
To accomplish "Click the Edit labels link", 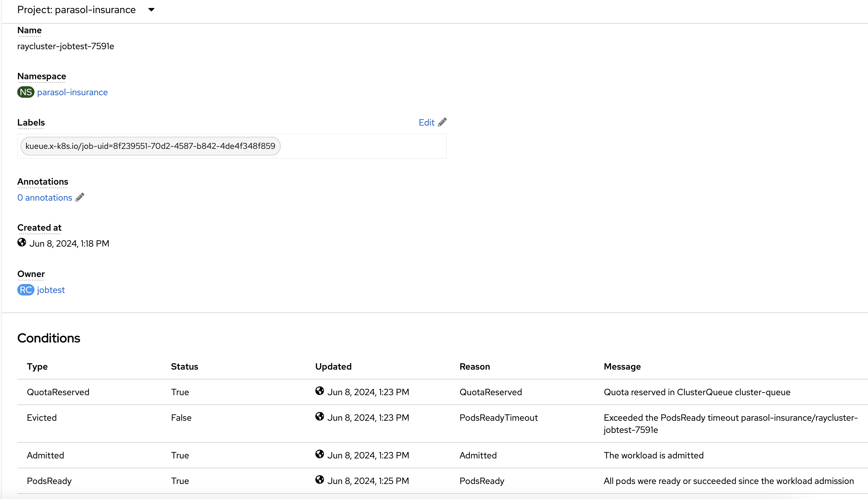I will pyautogui.click(x=426, y=122).
